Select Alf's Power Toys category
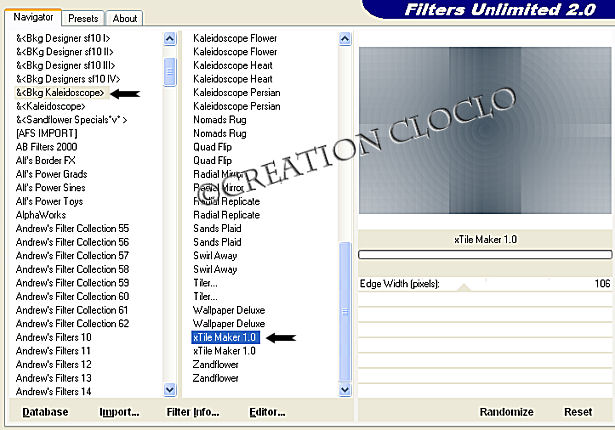The width and height of the screenshot is (615, 430). point(49,201)
